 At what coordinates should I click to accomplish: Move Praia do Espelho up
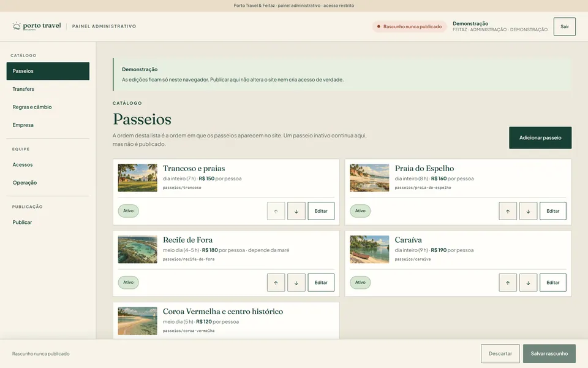[508, 211]
